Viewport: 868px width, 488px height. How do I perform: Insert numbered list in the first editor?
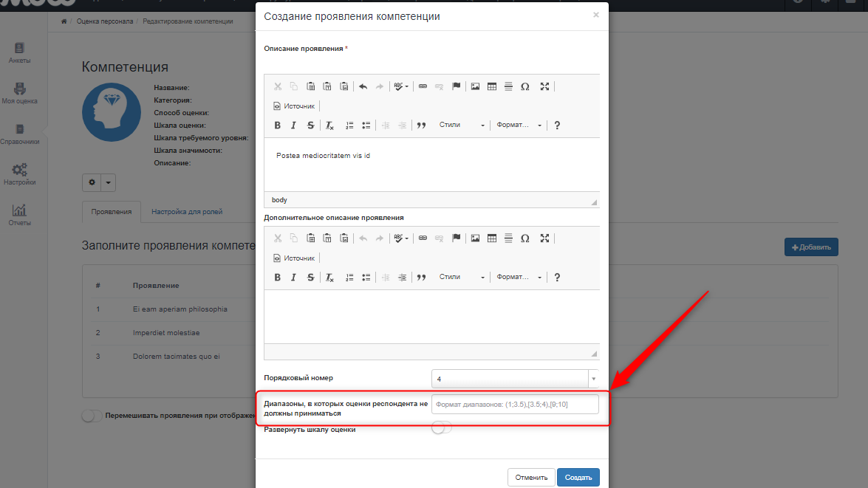pyautogui.click(x=350, y=126)
